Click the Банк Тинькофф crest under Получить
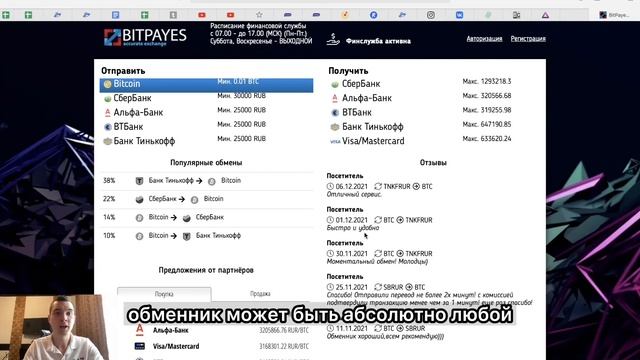Viewport: 640px width, 360px height. 335,127
